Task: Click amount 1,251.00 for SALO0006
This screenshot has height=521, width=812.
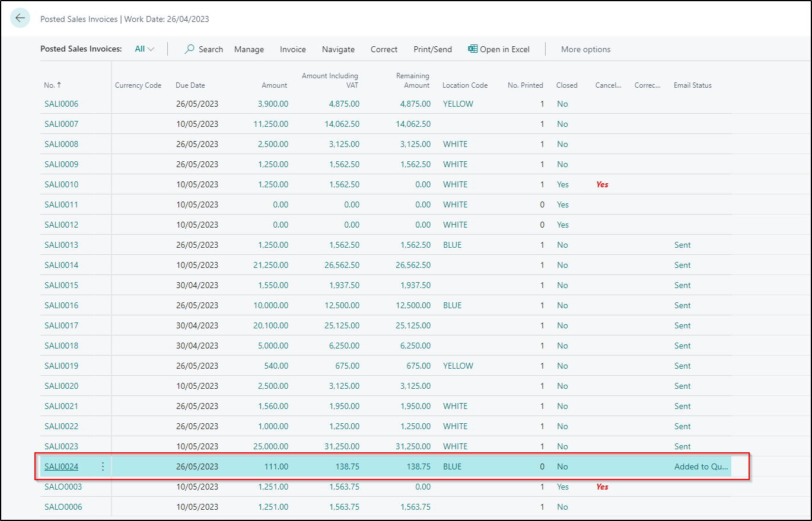Action: [x=273, y=507]
